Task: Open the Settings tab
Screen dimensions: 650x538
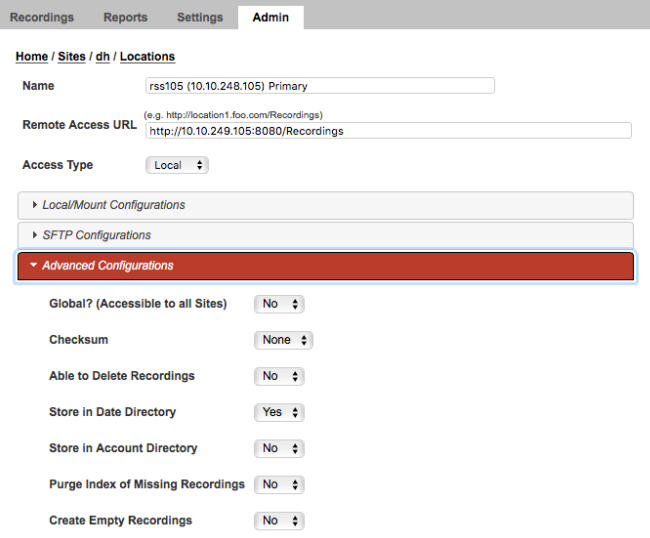Action: [x=200, y=17]
